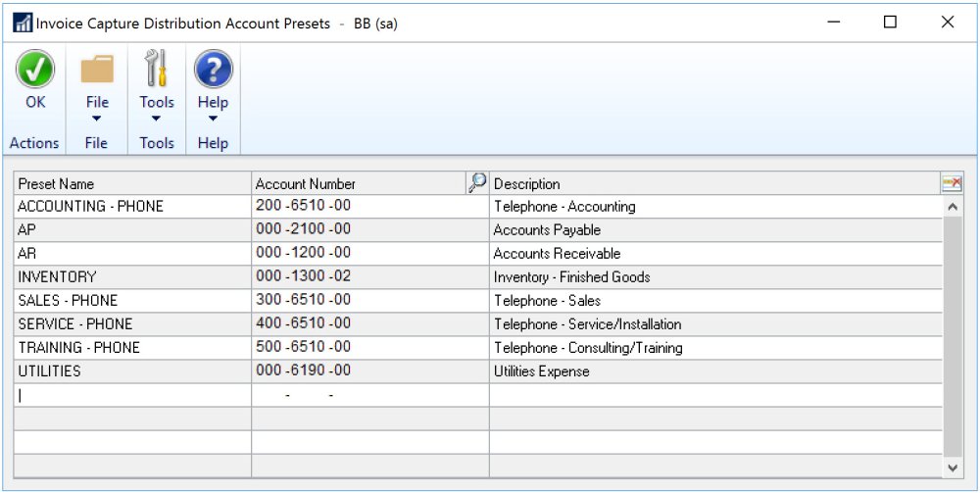980x493 pixels.
Task: Click the Accounts Payable description
Action: (x=547, y=230)
